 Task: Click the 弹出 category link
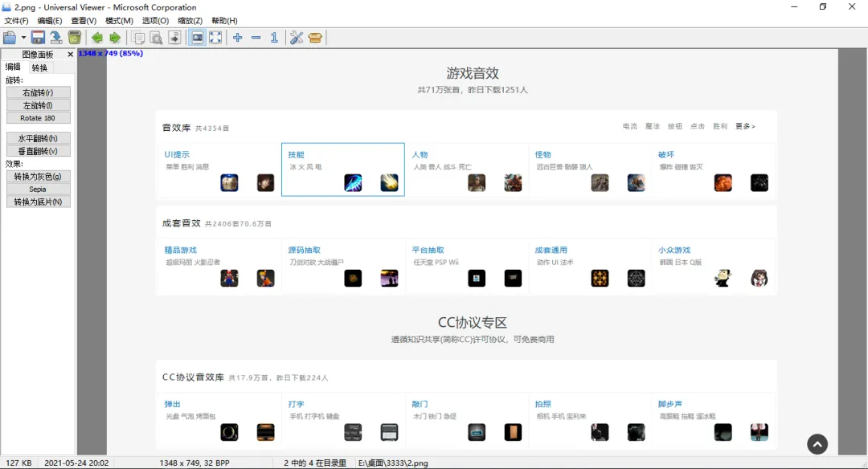click(172, 404)
